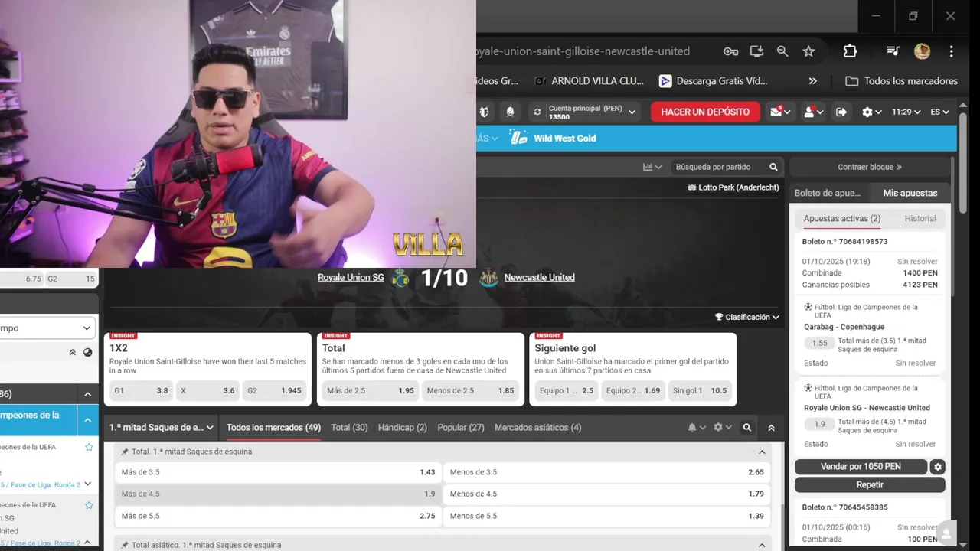980x551 pixels.
Task: Open the settings gear dropdown in the header
Action: tap(871, 112)
